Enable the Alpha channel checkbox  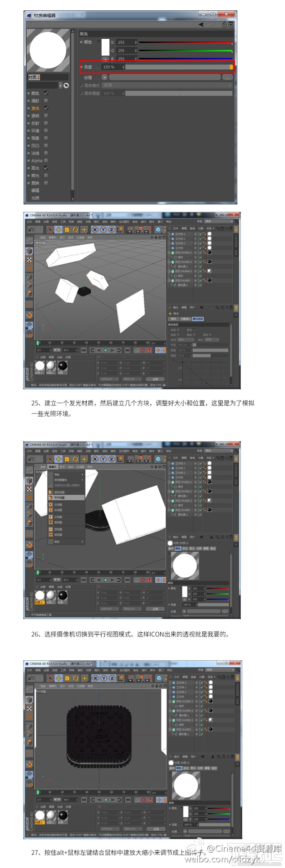[46, 161]
